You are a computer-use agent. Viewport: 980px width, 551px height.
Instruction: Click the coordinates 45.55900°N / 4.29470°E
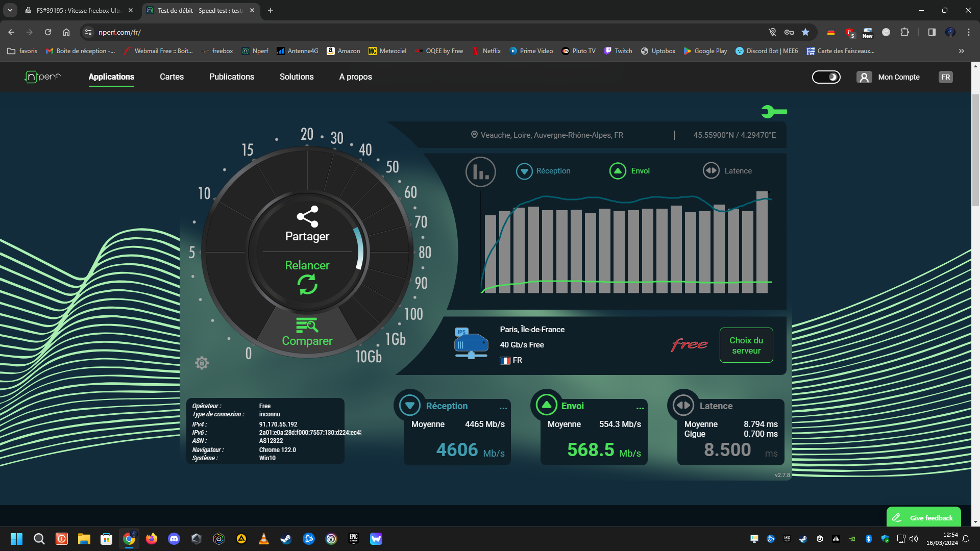click(734, 135)
